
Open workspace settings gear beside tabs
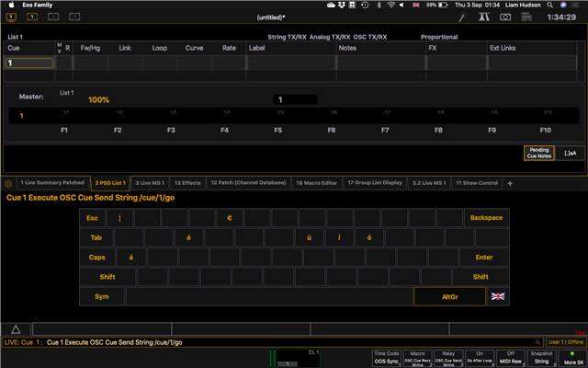point(8,184)
